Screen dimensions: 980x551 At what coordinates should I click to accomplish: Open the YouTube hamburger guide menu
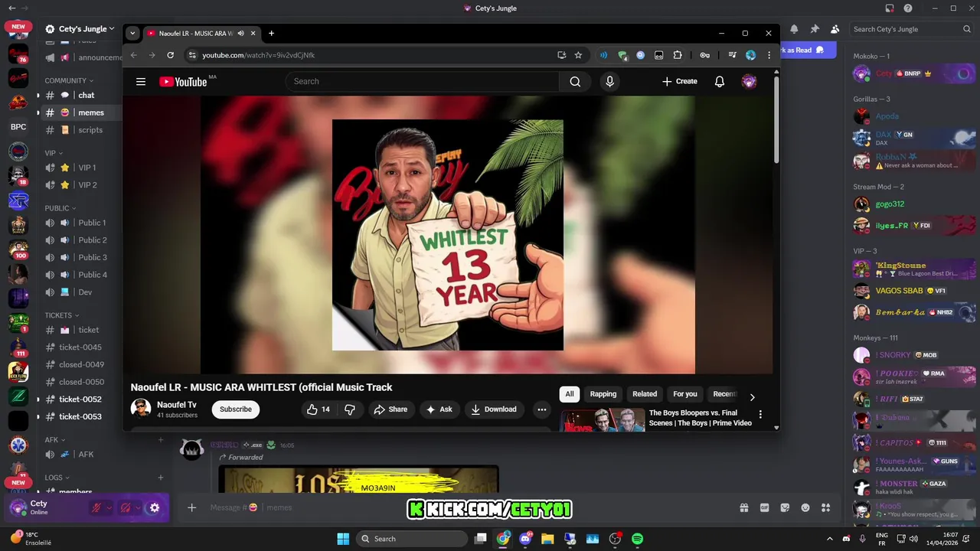click(141, 81)
